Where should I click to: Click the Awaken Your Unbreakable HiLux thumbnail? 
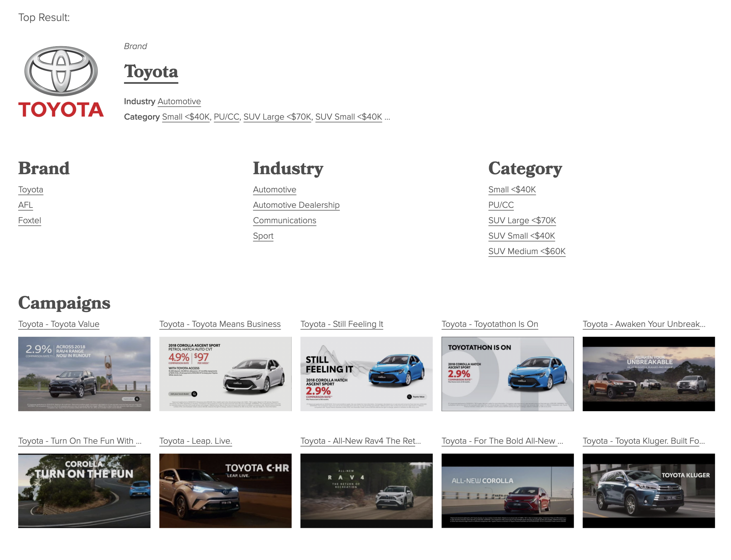[x=649, y=374]
